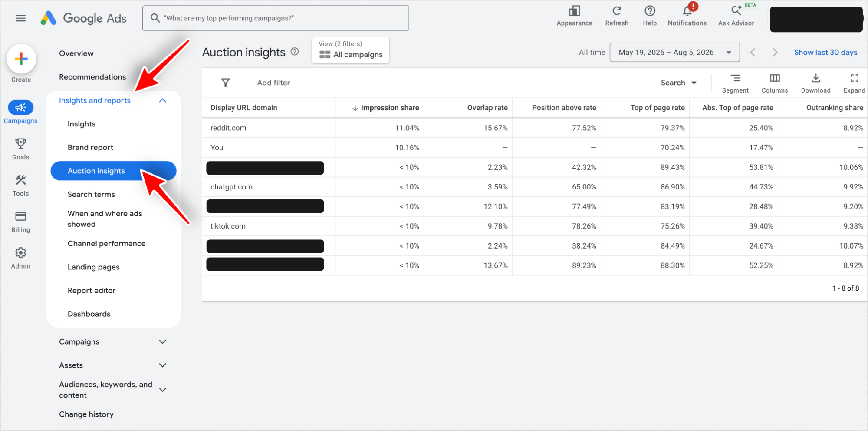Open the Columns selector
Screen dimensions: 868x431
point(775,83)
